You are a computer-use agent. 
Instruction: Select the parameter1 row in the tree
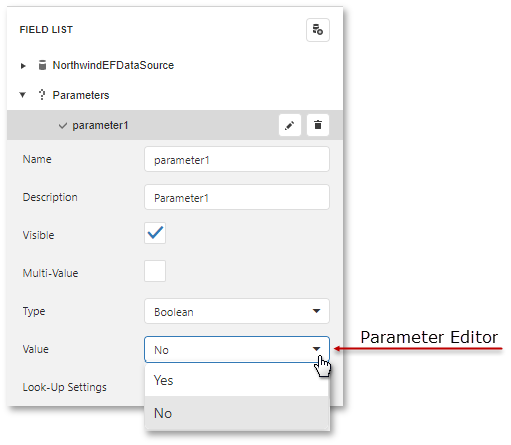[175, 125]
